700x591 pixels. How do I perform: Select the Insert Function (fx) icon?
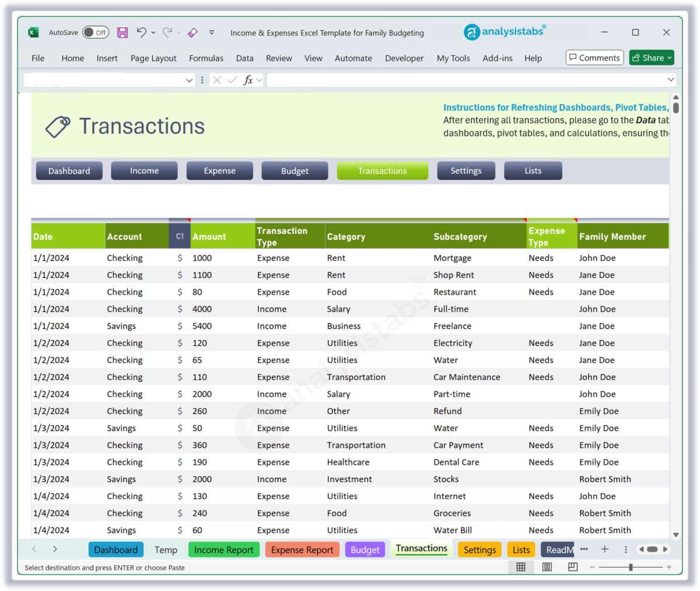click(x=247, y=79)
